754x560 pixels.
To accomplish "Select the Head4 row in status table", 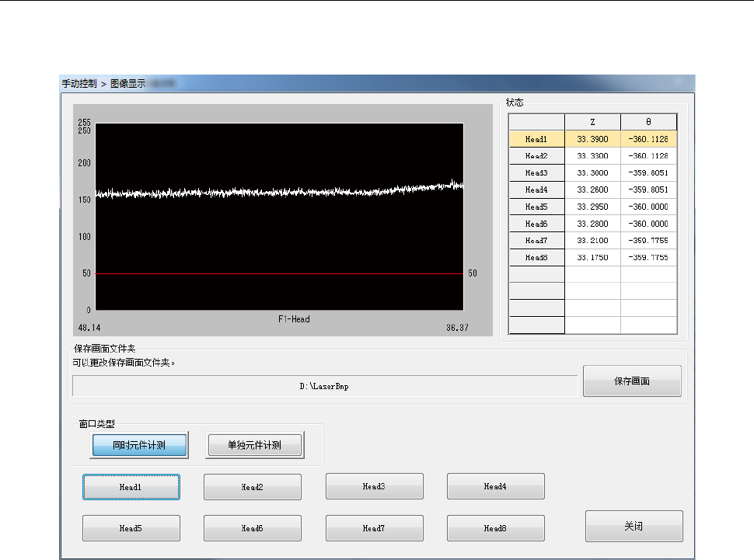I will tap(536, 190).
